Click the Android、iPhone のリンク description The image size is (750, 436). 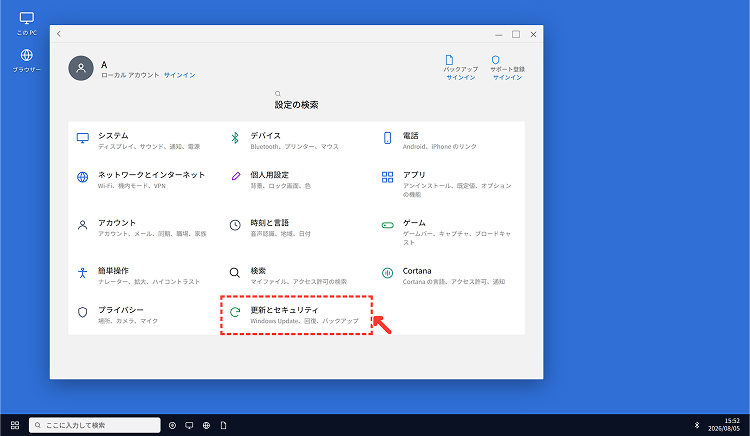coord(440,147)
